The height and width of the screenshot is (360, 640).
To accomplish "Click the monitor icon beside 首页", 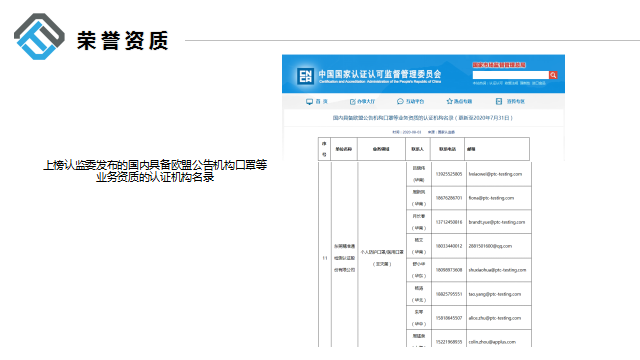I will click(x=309, y=101).
